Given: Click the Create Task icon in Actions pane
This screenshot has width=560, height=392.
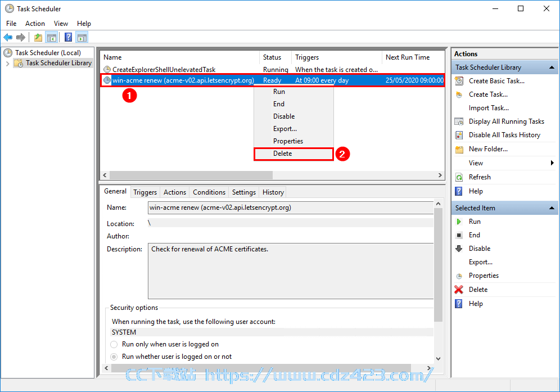Looking at the screenshot, I should point(459,94).
